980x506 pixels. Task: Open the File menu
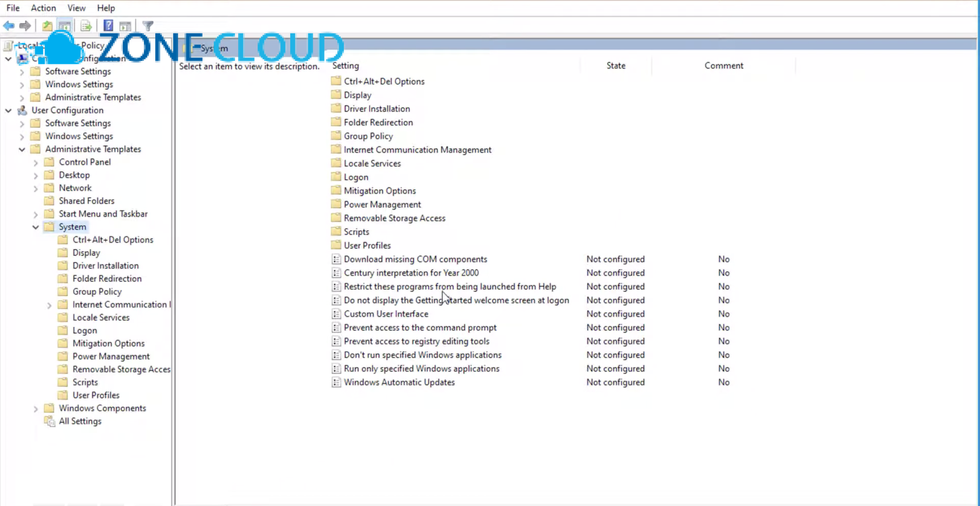(13, 8)
